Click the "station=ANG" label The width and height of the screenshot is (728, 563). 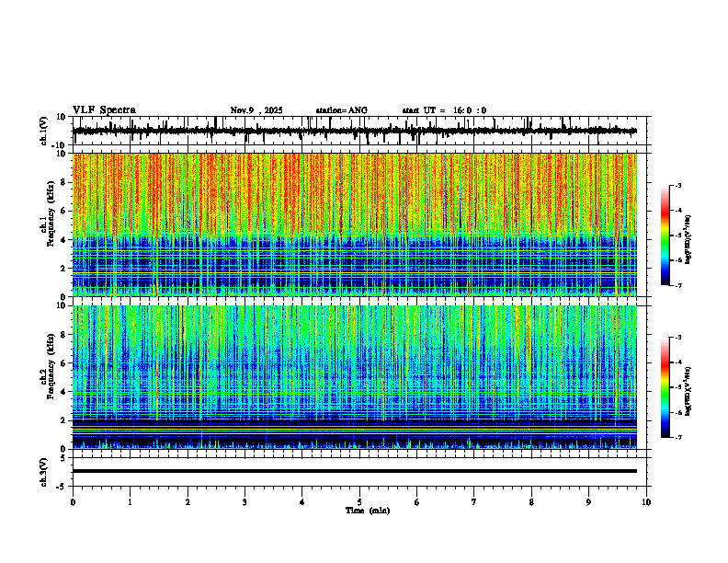(x=341, y=110)
